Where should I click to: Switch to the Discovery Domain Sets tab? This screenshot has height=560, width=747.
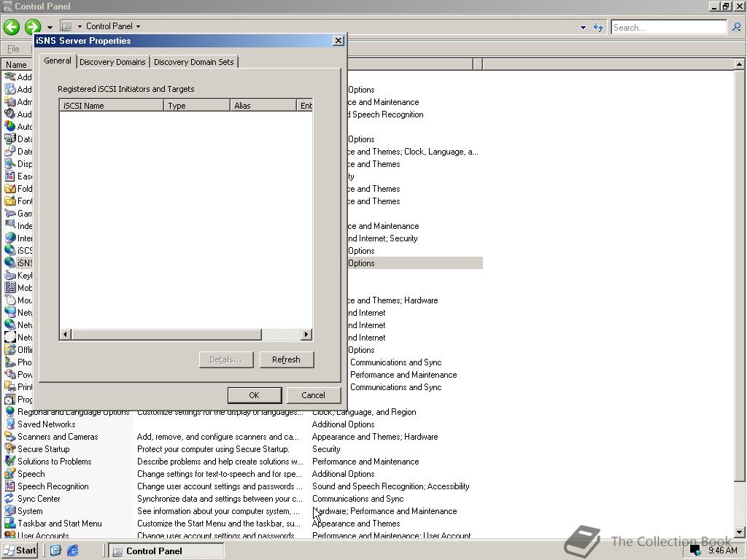click(194, 62)
